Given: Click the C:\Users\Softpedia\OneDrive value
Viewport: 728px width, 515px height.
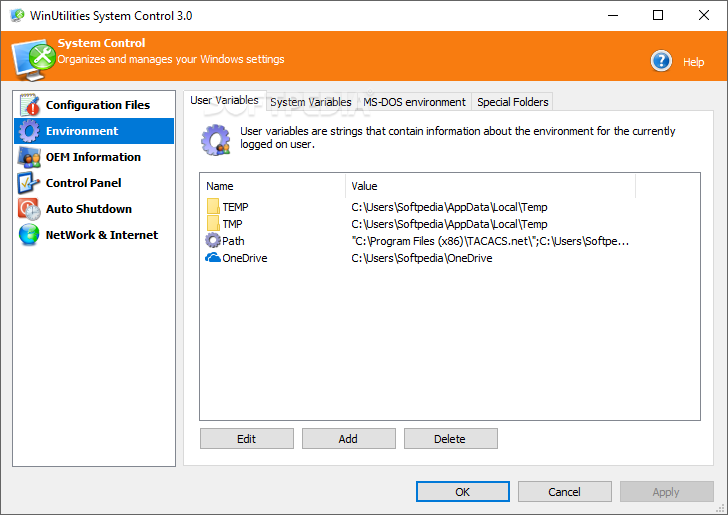Looking at the screenshot, I should 422,258.
